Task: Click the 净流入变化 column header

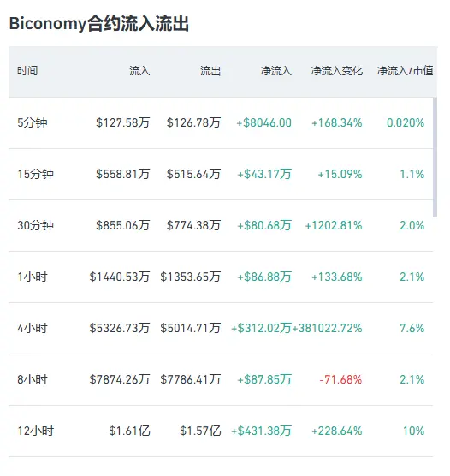Action: [x=337, y=71]
